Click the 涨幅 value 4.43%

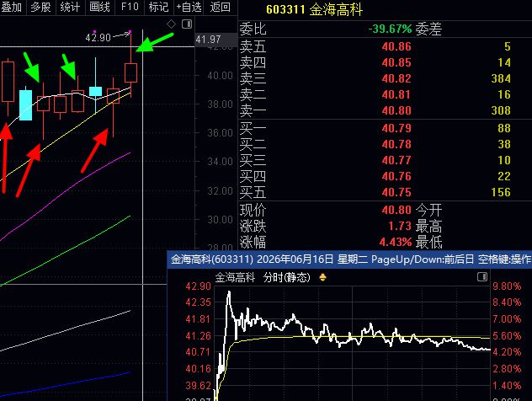tap(396, 242)
